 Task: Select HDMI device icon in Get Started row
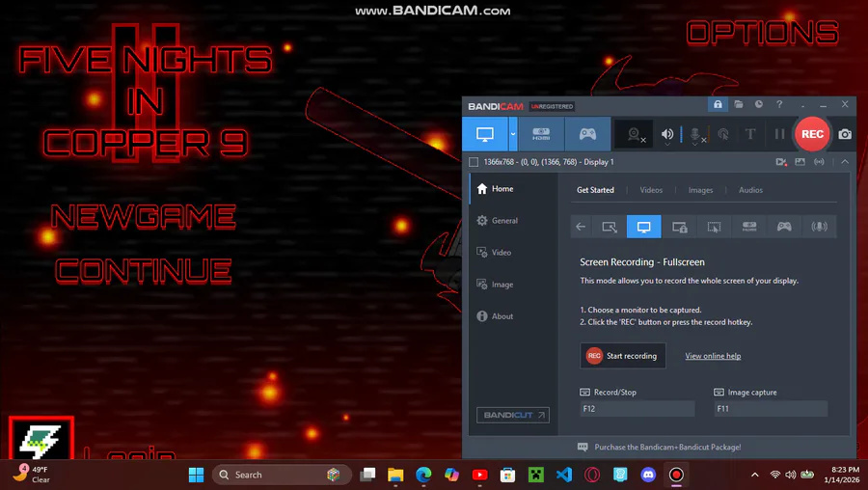(x=749, y=227)
